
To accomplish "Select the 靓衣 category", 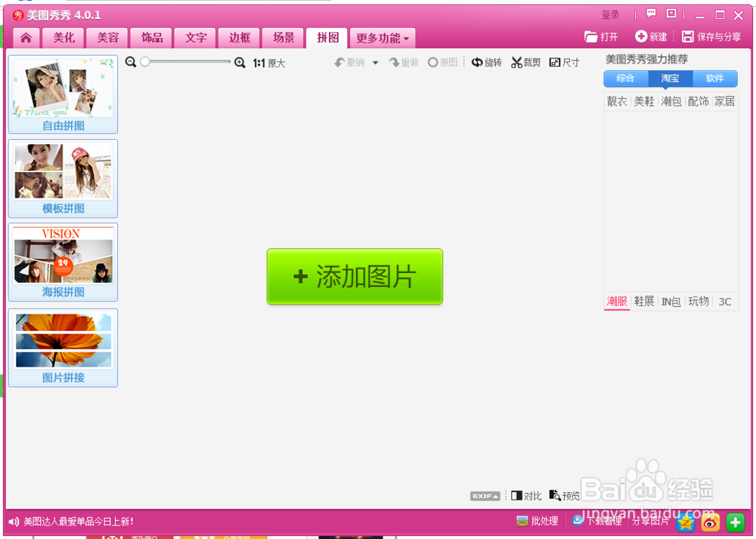I will point(617,101).
